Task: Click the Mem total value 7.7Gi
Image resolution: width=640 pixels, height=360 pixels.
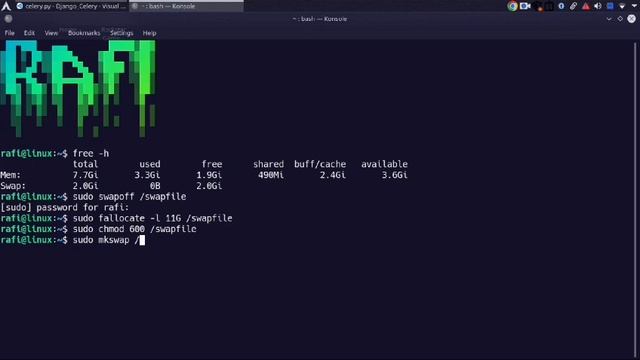Action: pyautogui.click(x=85, y=175)
